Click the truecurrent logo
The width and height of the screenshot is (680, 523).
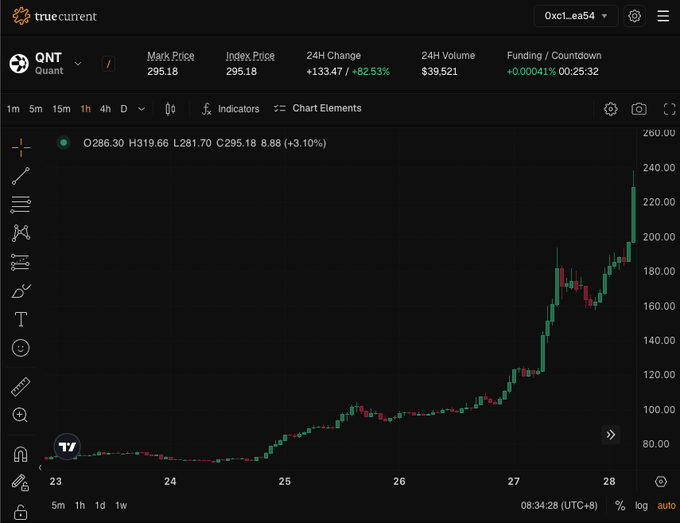pyautogui.click(x=55, y=16)
